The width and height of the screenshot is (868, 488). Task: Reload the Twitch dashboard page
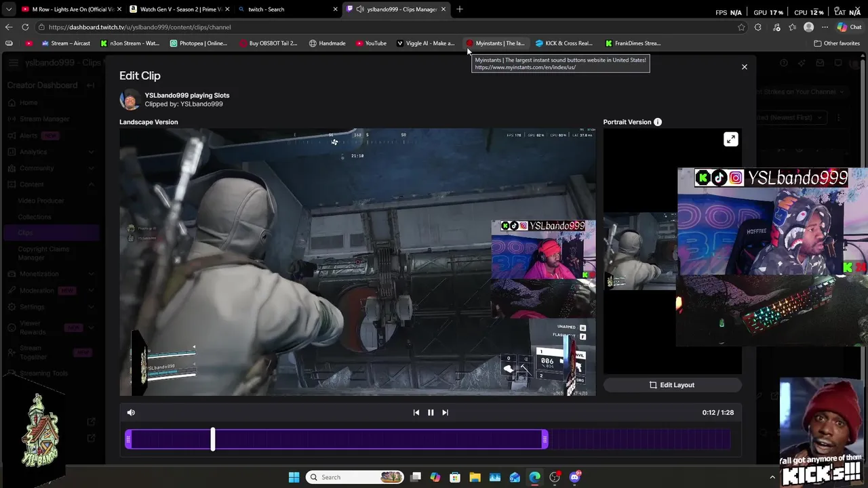[25, 27]
